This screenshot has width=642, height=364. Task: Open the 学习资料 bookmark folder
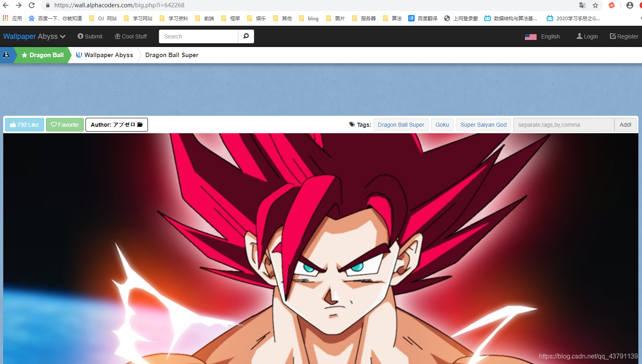pyautogui.click(x=174, y=18)
